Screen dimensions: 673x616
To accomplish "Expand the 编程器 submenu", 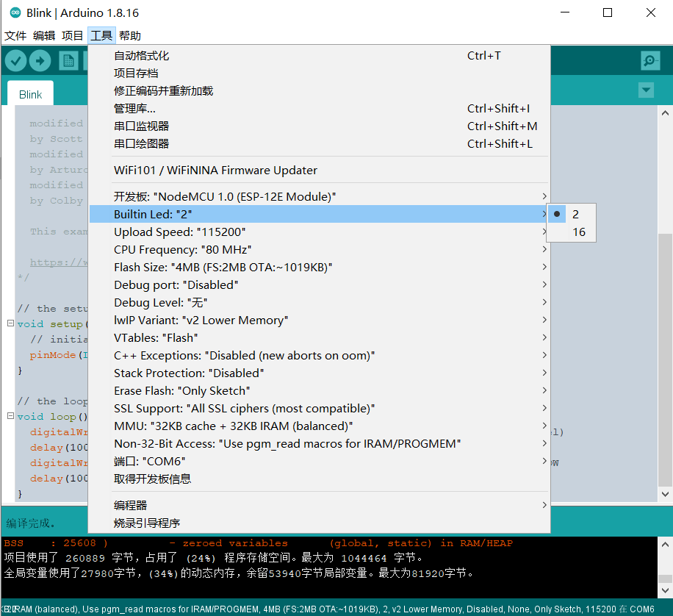I will coord(320,505).
